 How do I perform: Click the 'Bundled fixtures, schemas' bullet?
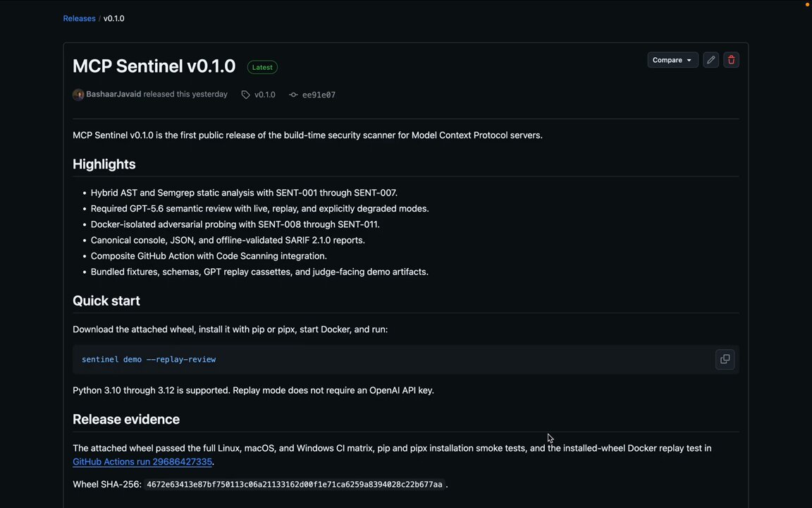[259, 272]
